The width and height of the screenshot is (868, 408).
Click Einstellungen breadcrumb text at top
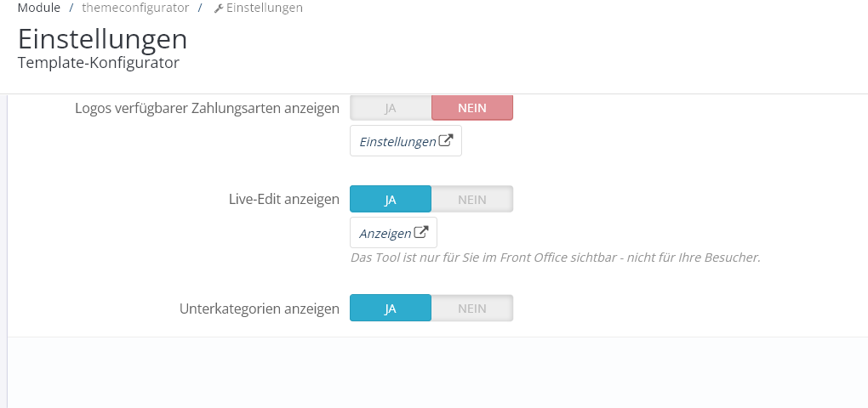[264, 8]
